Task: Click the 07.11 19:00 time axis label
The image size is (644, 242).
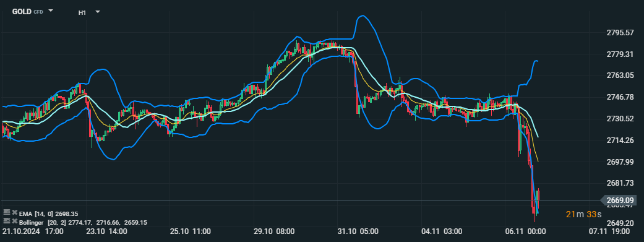Action: pos(609,231)
